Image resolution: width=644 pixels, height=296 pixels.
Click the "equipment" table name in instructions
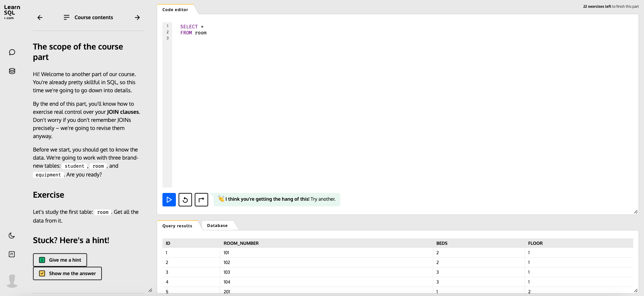tap(48, 175)
